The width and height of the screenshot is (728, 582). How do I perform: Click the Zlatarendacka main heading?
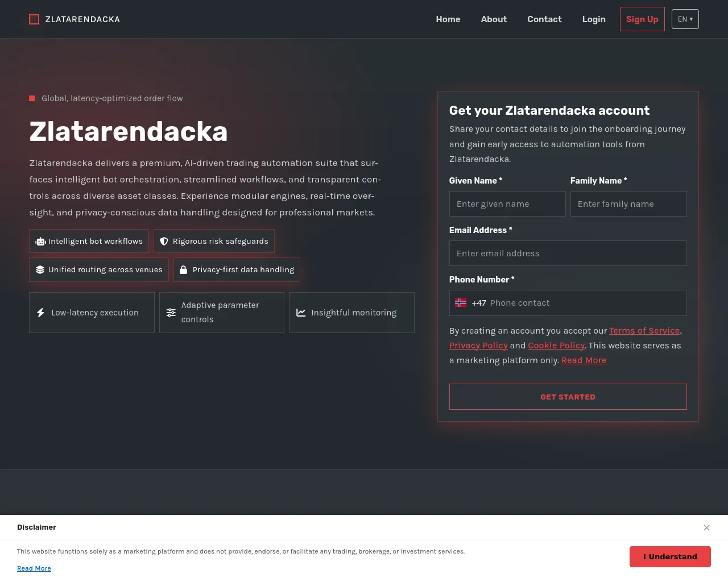click(x=129, y=131)
